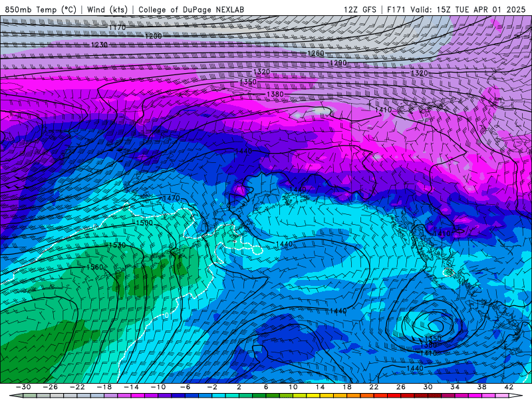532x399 pixels.
Task: Click the 22 value on temperature scale
Action: point(374,387)
